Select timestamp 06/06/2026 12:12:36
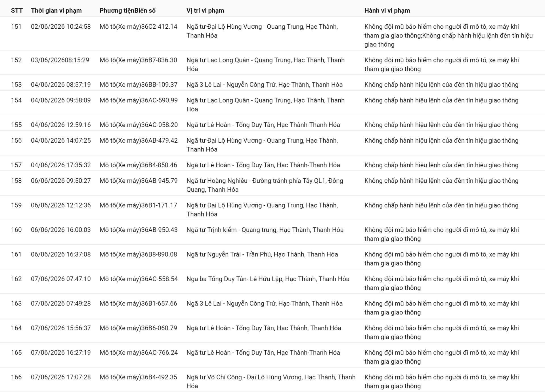The width and height of the screenshot is (545, 392). tap(61, 205)
